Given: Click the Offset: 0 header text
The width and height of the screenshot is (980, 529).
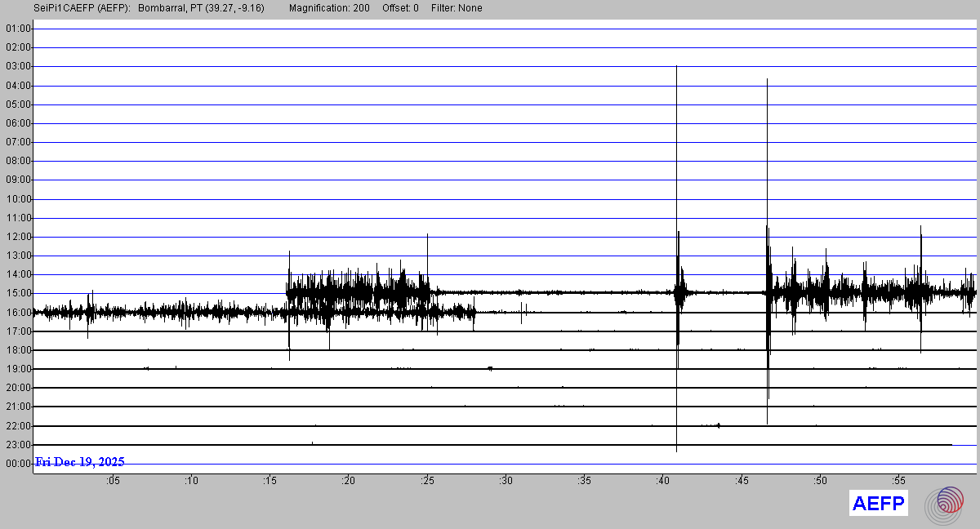Looking at the screenshot, I should [400, 8].
